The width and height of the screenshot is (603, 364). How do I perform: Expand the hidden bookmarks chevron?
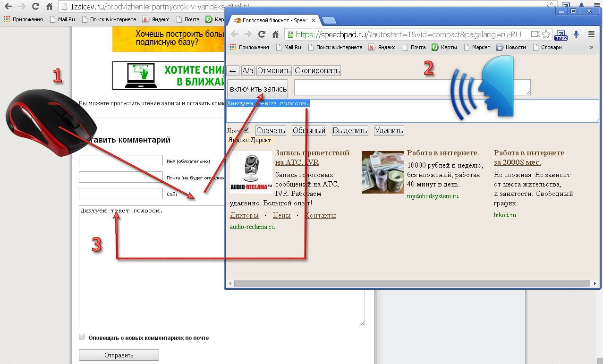pos(591,47)
